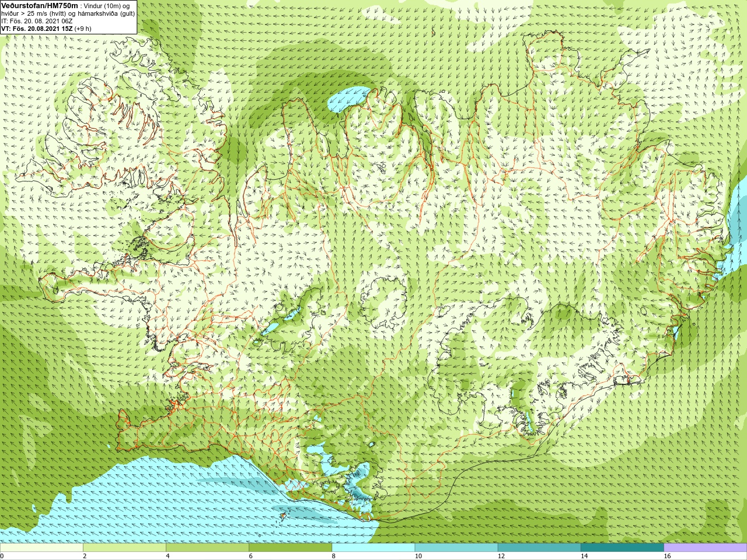Screen dimensions: 747x560
Task: Click the turquoise 10–12 m/s legend swatch
Action: click(x=456, y=548)
